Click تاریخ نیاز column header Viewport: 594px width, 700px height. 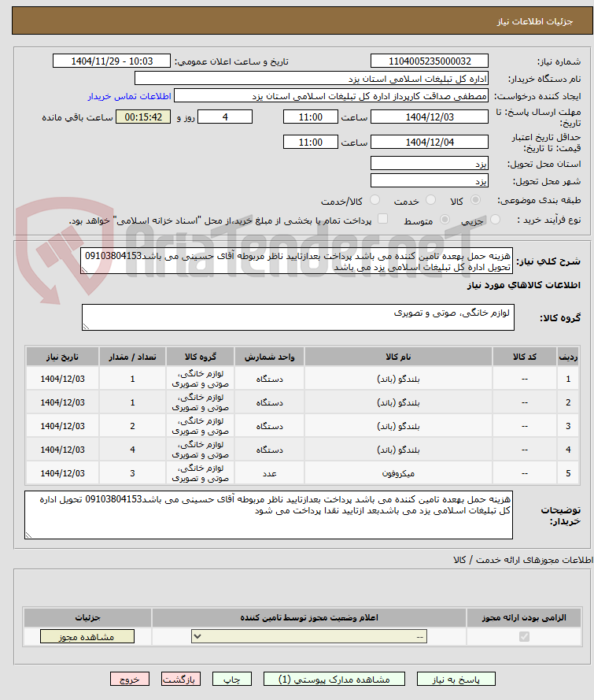62,357
